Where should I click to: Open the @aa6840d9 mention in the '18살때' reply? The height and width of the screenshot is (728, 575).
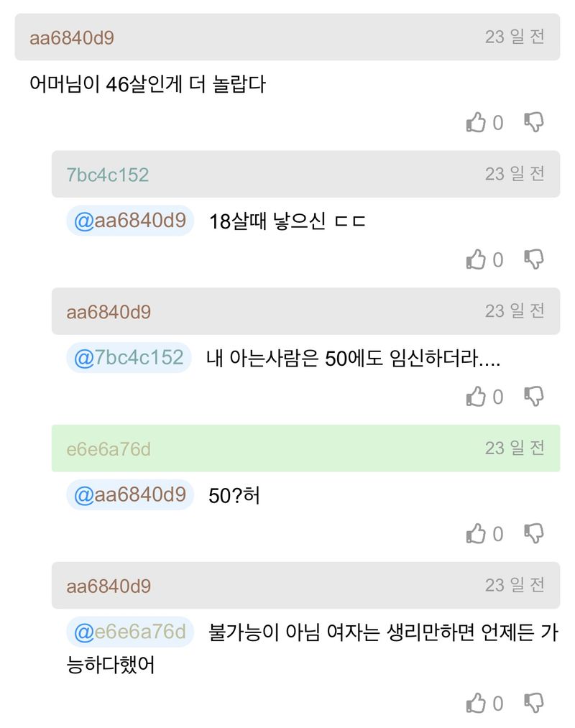pyautogui.click(x=130, y=221)
